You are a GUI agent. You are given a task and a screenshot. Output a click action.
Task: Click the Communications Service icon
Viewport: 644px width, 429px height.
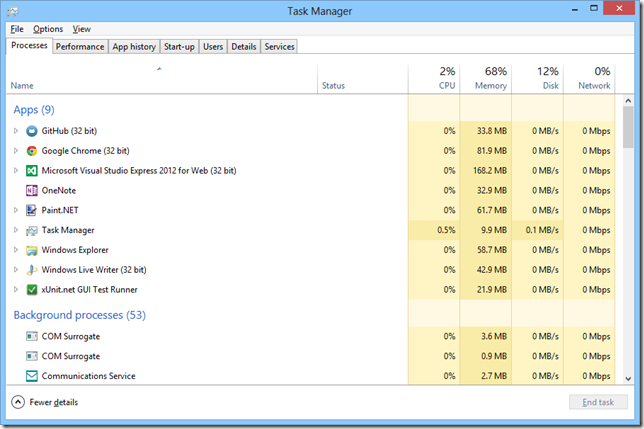pos(32,376)
